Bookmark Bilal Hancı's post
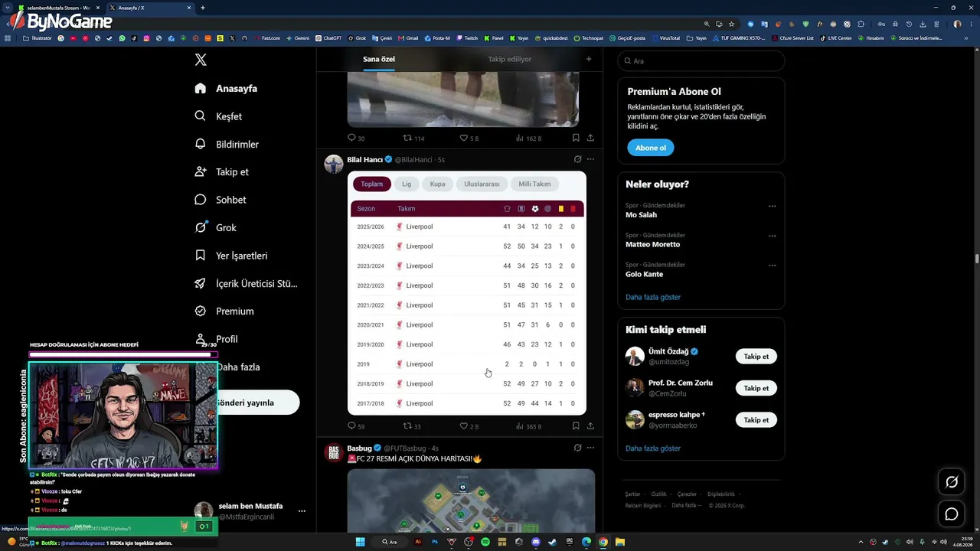 [576, 426]
